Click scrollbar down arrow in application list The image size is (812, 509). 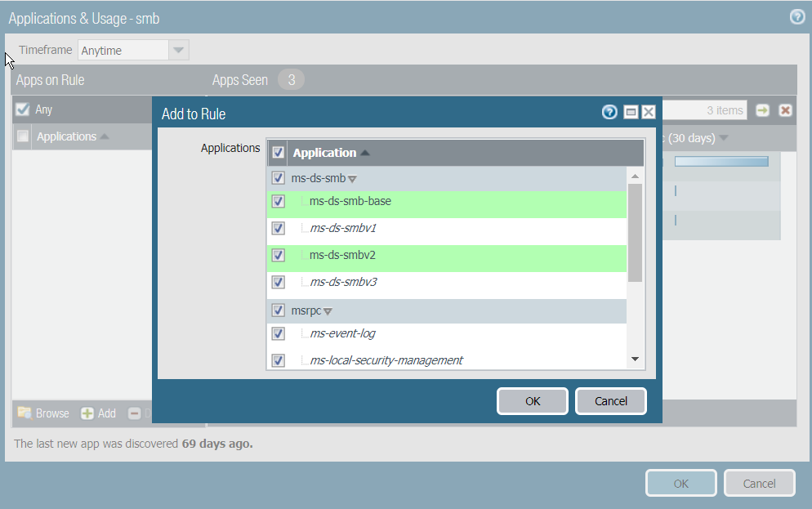(635, 359)
